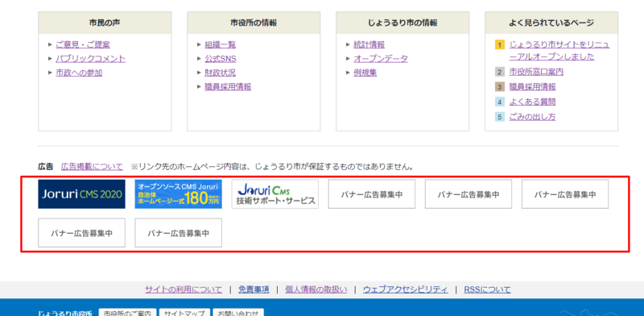The image size is (644, 316).
Task: Click the オープンソースCMS Joruri 180万円 banner
Action: click(178, 193)
